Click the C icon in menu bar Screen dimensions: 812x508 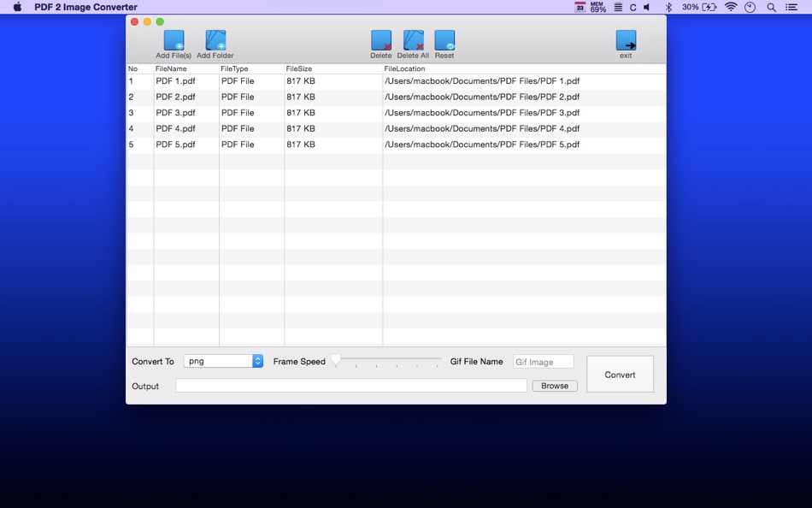[633, 7]
